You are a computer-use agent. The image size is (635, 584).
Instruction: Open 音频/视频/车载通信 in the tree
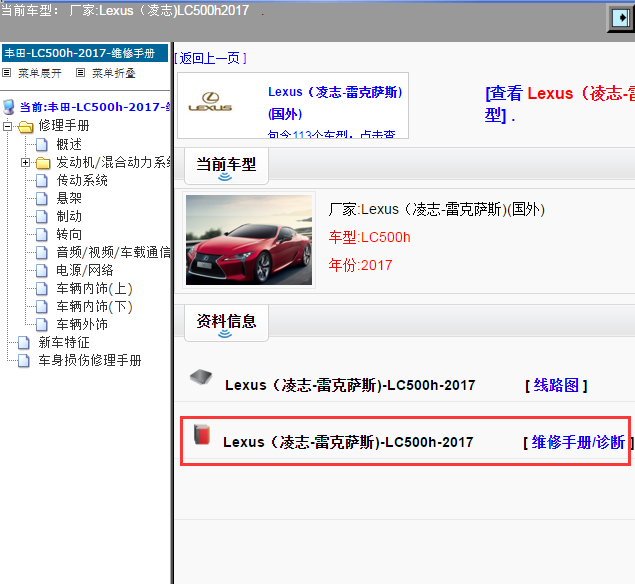pyautogui.click(x=113, y=252)
